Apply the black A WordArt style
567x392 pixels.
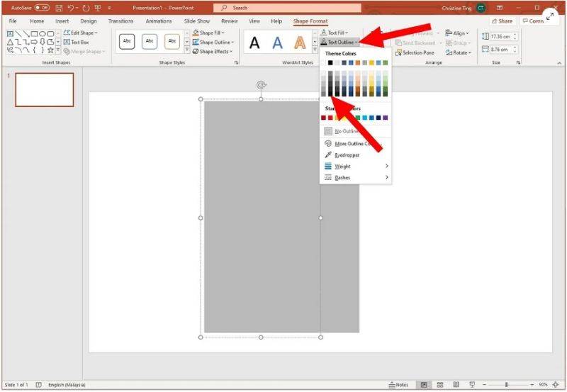[x=254, y=43]
